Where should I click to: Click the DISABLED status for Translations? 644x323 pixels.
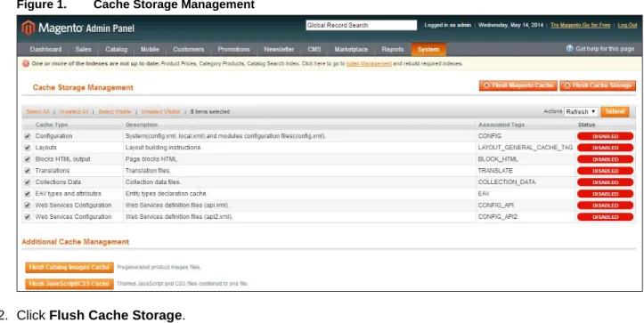[x=606, y=171]
